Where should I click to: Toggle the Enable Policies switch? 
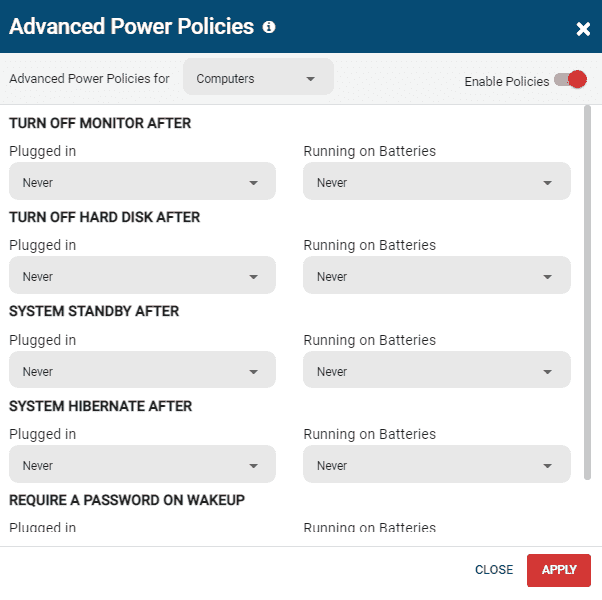pyautogui.click(x=570, y=80)
